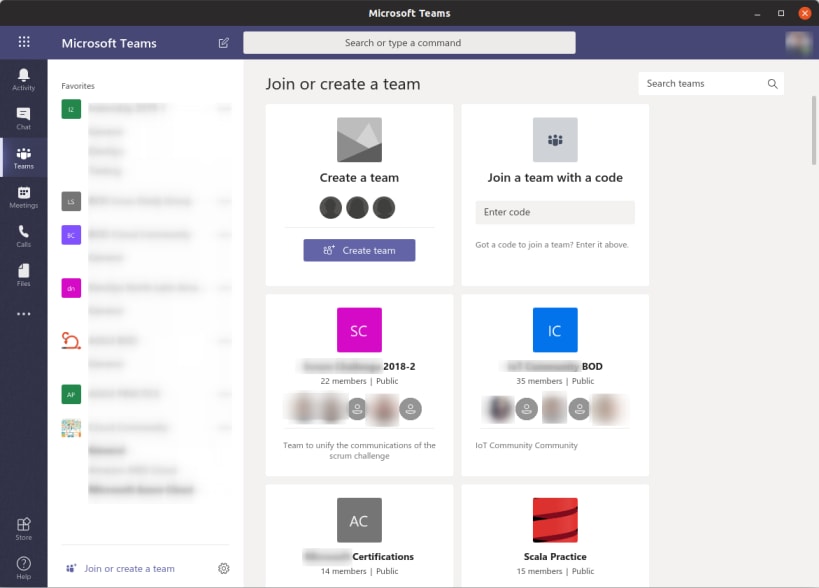Select the Teams sidebar icon
The width and height of the screenshot is (819, 588).
tap(24, 158)
